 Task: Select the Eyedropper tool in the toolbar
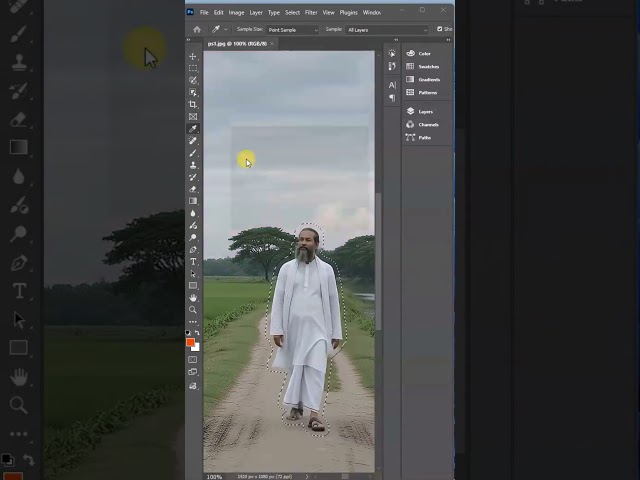193,129
